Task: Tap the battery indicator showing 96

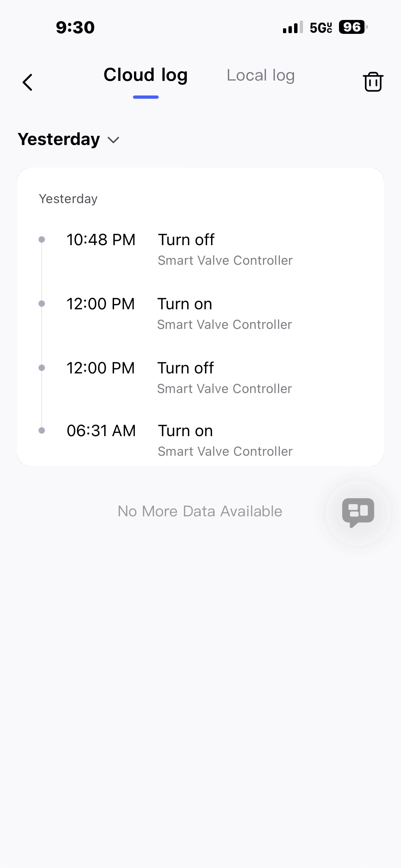Action: click(353, 27)
